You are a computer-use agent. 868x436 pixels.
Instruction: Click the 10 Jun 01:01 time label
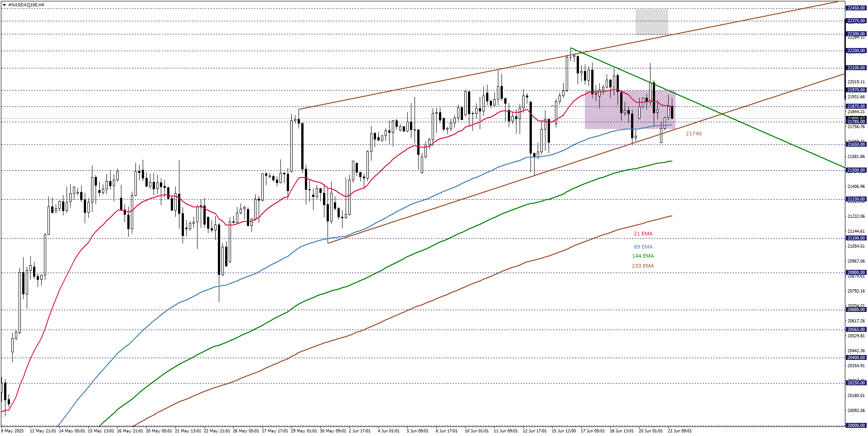pos(477,431)
